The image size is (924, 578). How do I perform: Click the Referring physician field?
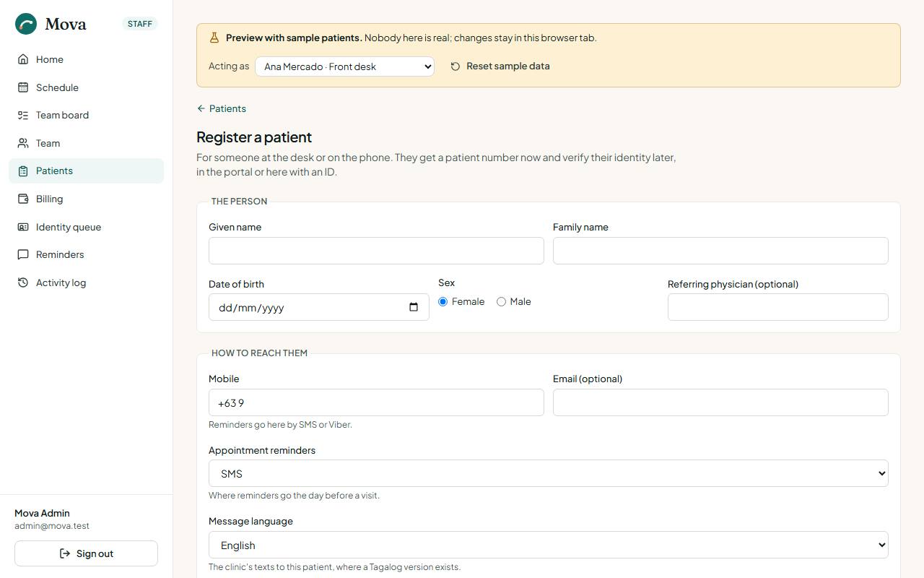(x=778, y=307)
